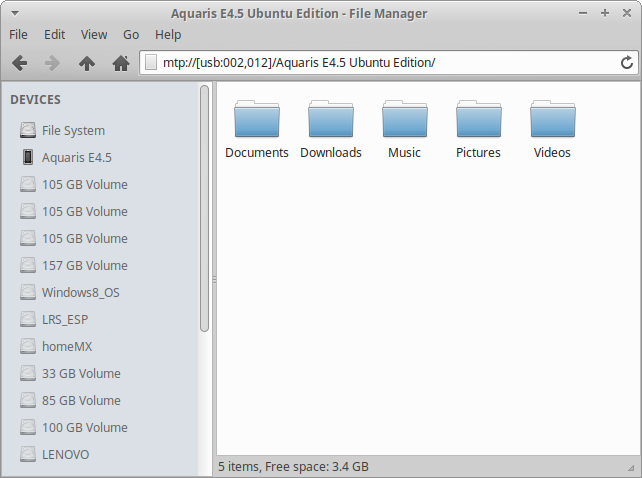Go forward with the right arrow button
This screenshot has width=642, height=478.
click(52, 63)
